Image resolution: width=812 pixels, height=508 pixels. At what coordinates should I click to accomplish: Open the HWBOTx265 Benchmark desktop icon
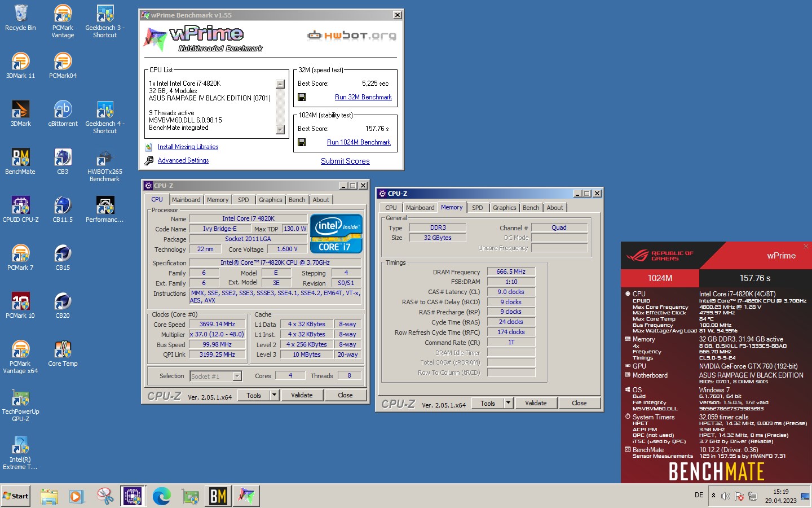(x=105, y=165)
